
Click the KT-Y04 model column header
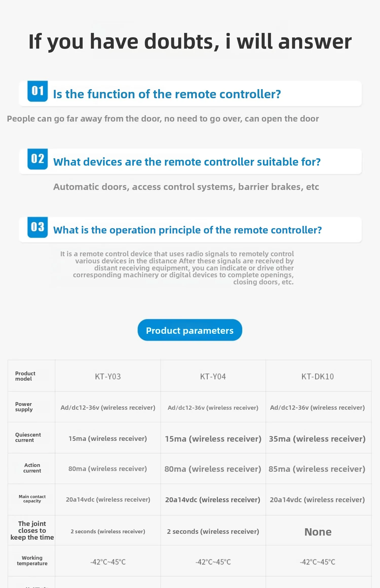tap(213, 377)
